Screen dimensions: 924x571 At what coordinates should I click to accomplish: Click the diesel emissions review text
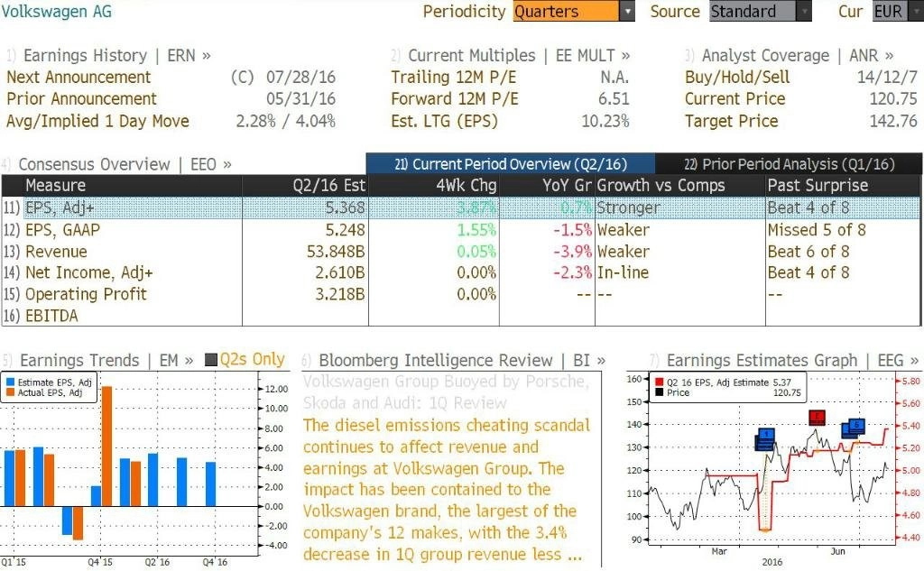(x=446, y=490)
